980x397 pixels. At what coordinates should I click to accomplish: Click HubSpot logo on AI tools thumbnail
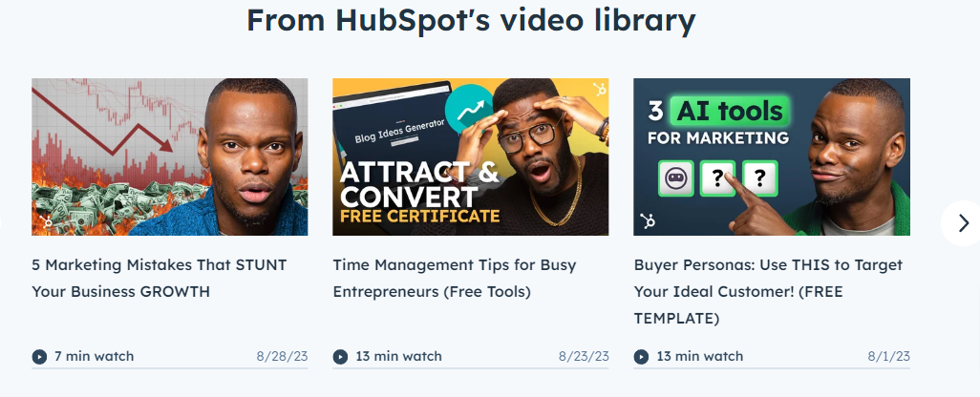(x=648, y=220)
